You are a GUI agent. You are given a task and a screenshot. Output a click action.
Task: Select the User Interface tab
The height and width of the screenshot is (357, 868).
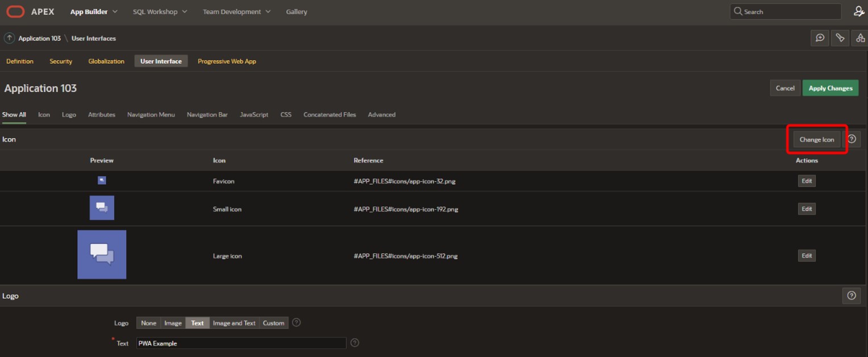pyautogui.click(x=161, y=61)
